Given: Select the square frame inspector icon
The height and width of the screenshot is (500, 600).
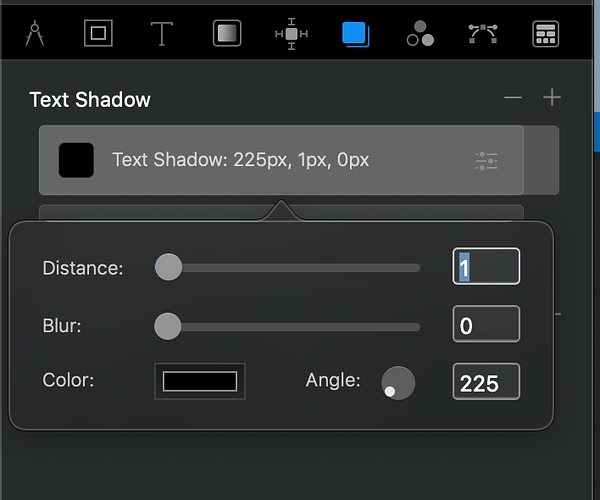Looking at the screenshot, I should (98, 33).
